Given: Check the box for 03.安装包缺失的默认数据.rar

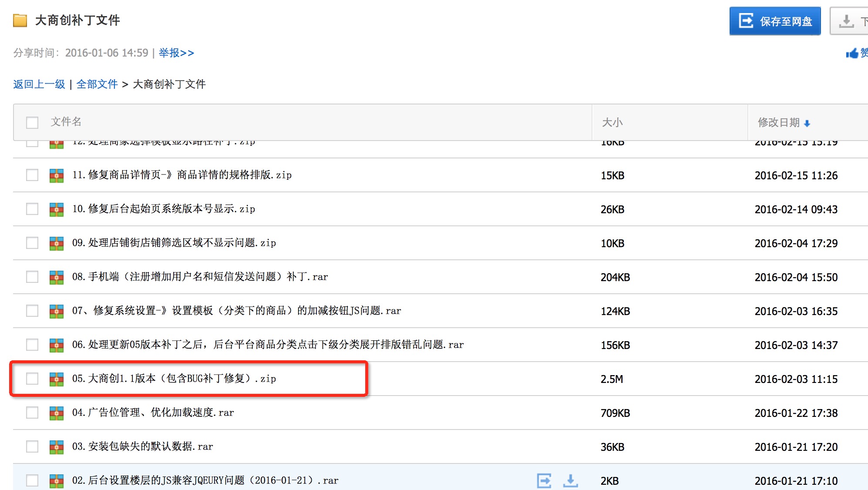Looking at the screenshot, I should pos(32,446).
